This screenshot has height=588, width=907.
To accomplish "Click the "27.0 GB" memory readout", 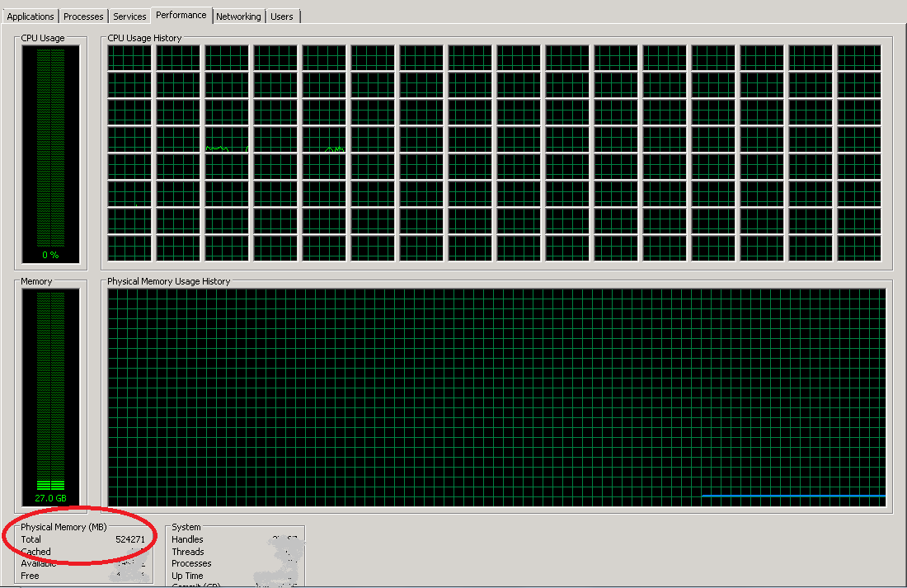I will pos(50,498).
